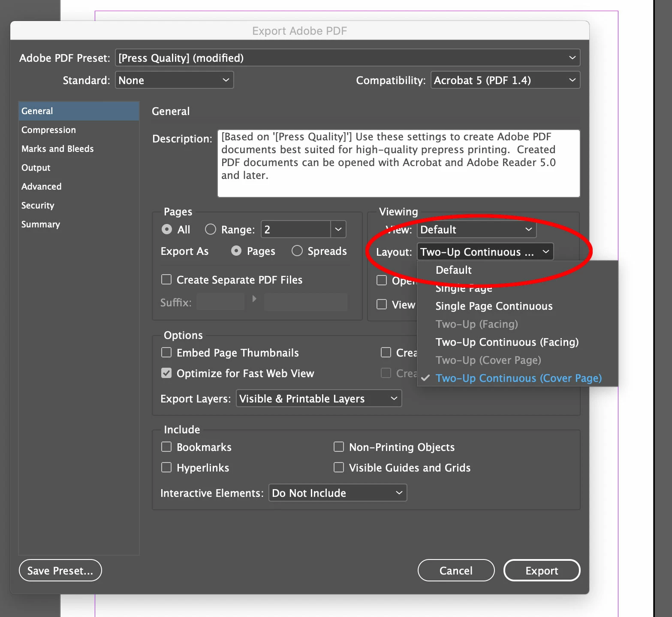Enable the Bookmarks include checkbox
Image resolution: width=672 pixels, height=617 pixels.
166,447
